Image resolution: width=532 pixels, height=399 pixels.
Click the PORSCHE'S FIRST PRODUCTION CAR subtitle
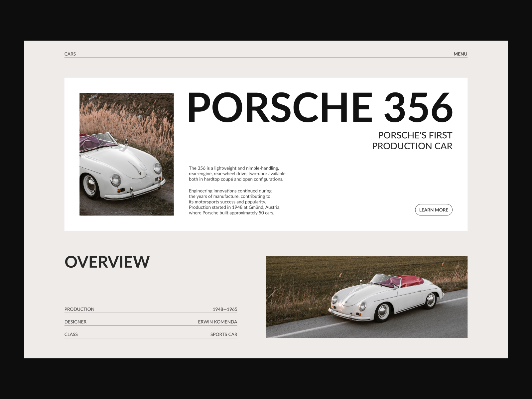pyautogui.click(x=412, y=141)
